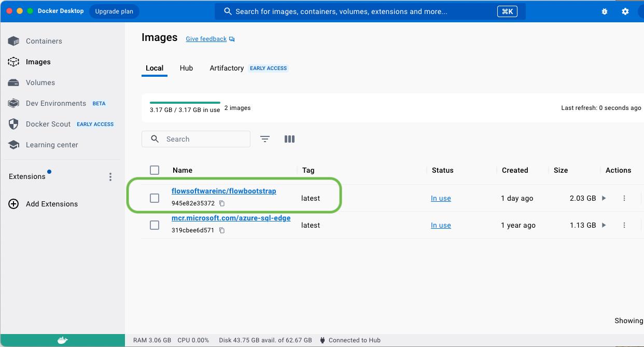Click the Add Extensions plus icon

13,204
